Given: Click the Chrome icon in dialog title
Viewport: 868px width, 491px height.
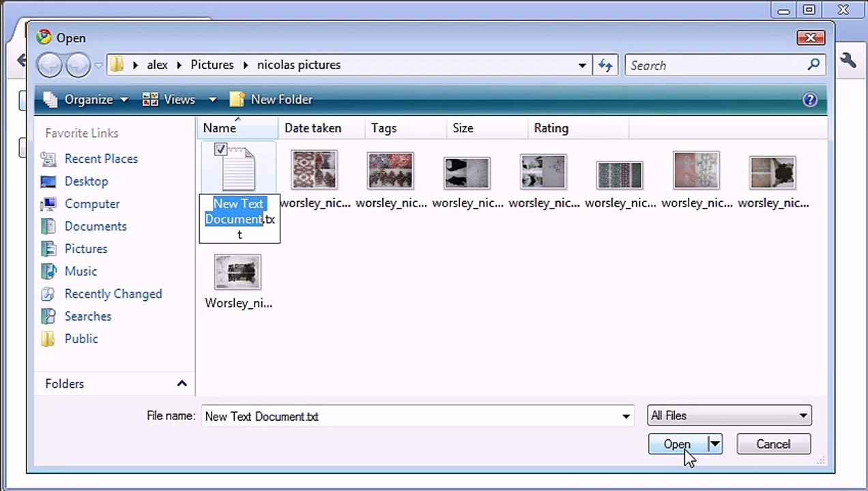Looking at the screenshot, I should [44, 38].
